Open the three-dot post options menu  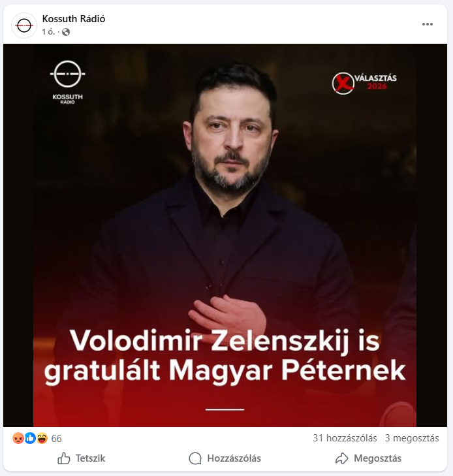point(427,24)
